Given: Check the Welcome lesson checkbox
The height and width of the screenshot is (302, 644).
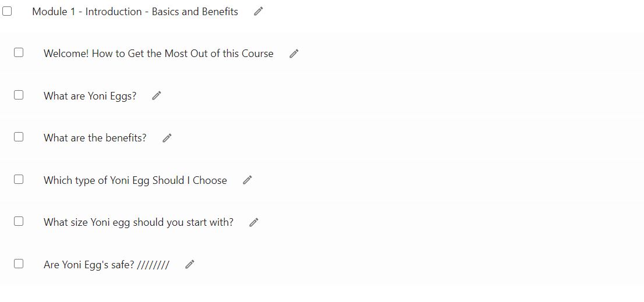Looking at the screenshot, I should [19, 52].
